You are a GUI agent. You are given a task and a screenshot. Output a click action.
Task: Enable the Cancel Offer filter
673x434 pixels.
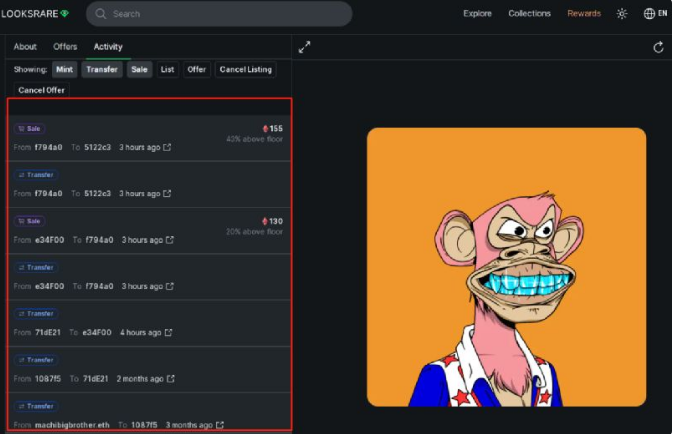(x=41, y=90)
